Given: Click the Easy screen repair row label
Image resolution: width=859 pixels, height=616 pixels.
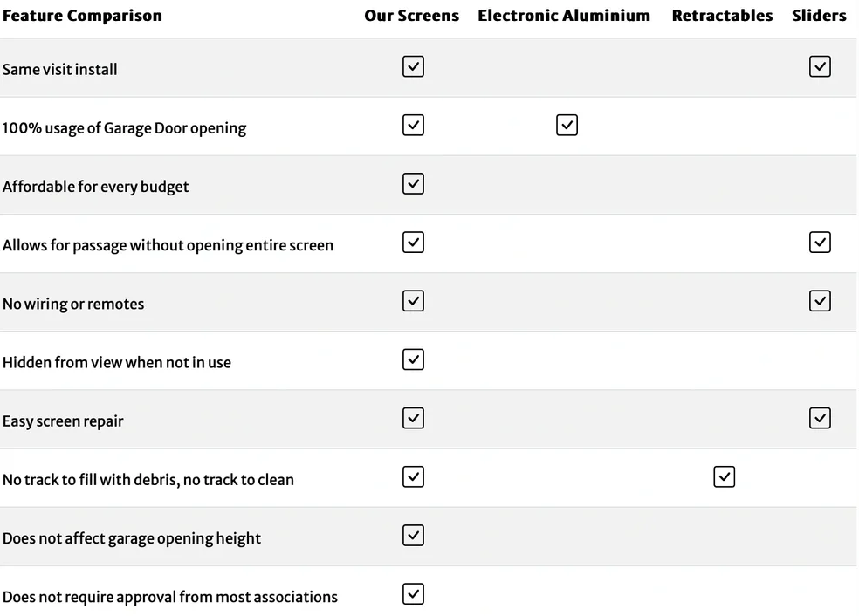Looking at the screenshot, I should click(63, 421).
